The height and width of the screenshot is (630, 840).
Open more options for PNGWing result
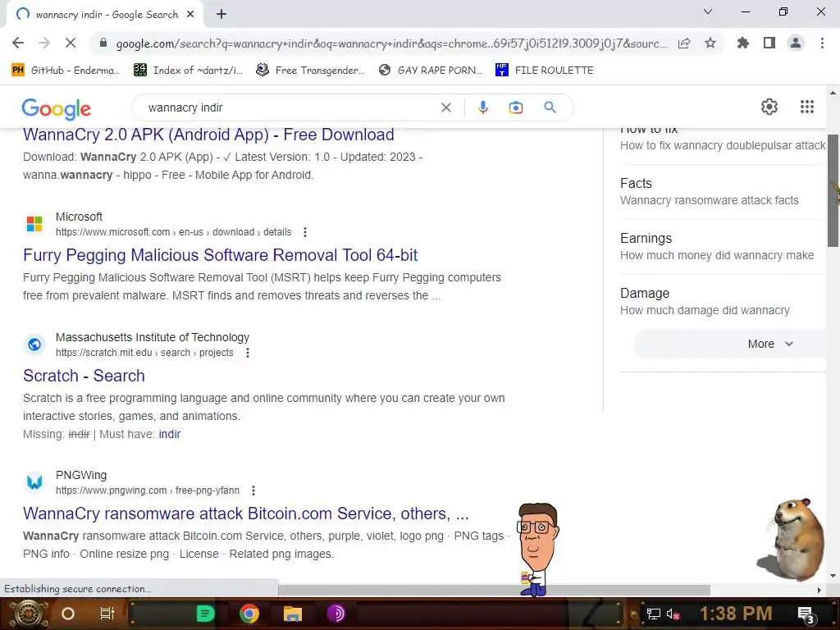tap(253, 491)
